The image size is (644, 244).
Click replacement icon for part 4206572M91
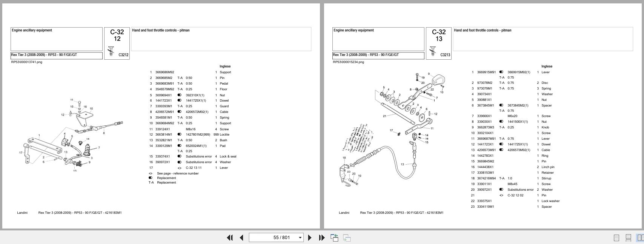180,112
